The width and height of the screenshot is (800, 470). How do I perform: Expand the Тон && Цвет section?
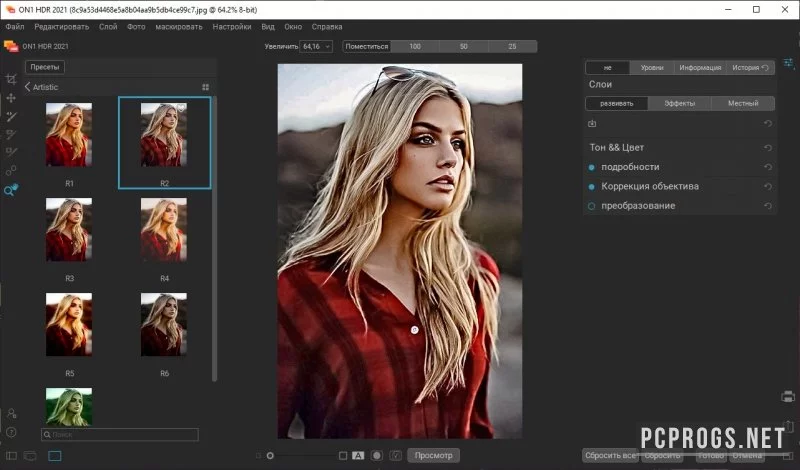point(616,148)
